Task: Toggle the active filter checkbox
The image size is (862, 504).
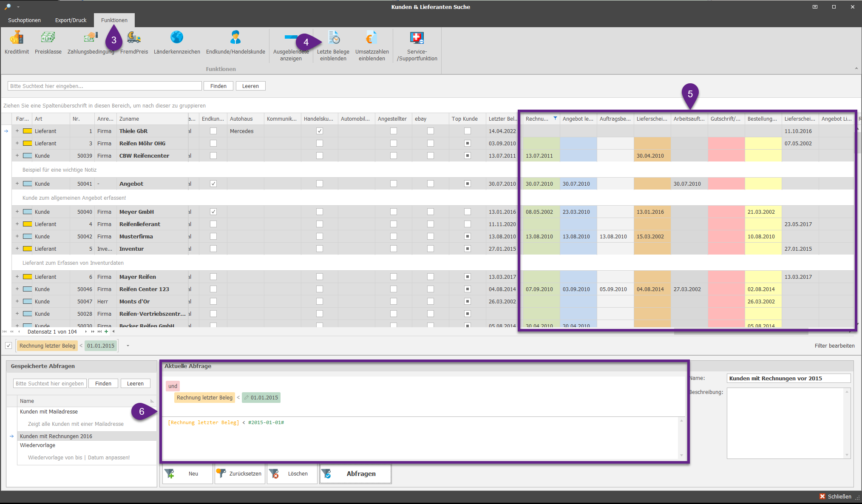Action: tap(9, 345)
